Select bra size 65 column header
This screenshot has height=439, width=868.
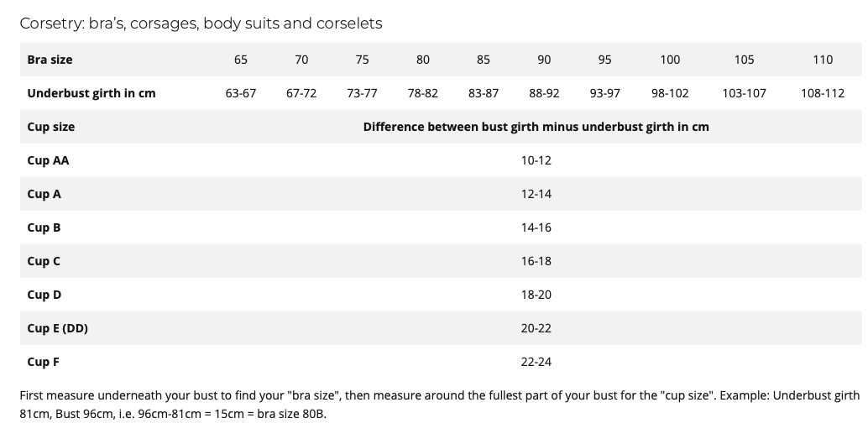[241, 60]
